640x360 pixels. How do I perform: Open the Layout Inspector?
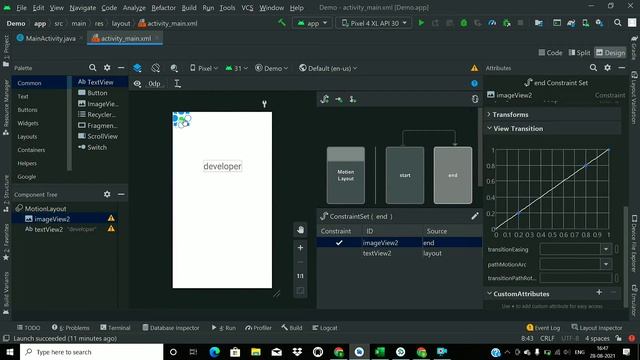(597, 327)
